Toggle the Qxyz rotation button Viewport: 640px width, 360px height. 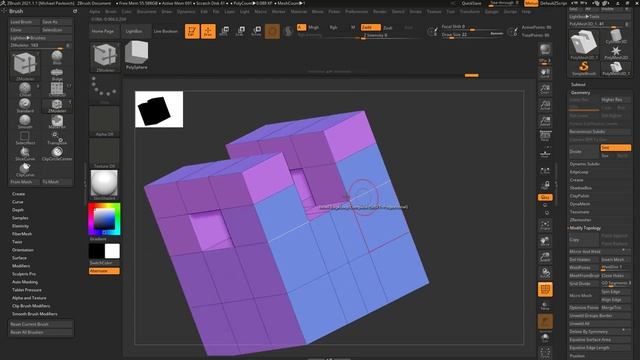tap(545, 197)
